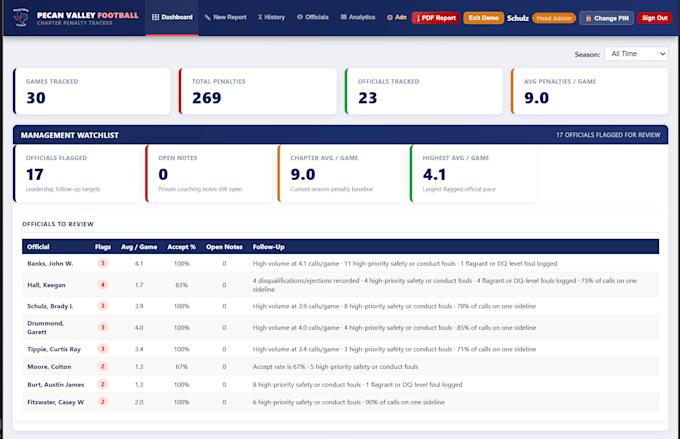Select official Hall, Keegan
Image resolution: width=680 pixels, height=439 pixels.
(x=46, y=285)
